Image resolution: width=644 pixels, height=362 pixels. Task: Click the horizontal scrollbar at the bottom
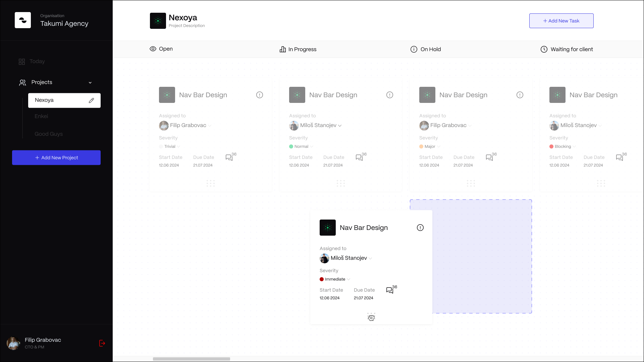coord(192,359)
